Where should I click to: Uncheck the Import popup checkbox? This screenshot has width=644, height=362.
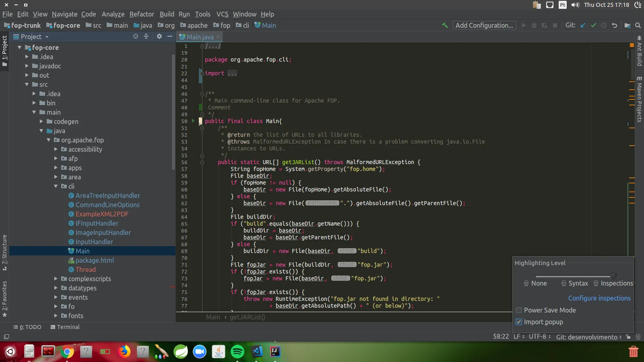tap(519, 322)
